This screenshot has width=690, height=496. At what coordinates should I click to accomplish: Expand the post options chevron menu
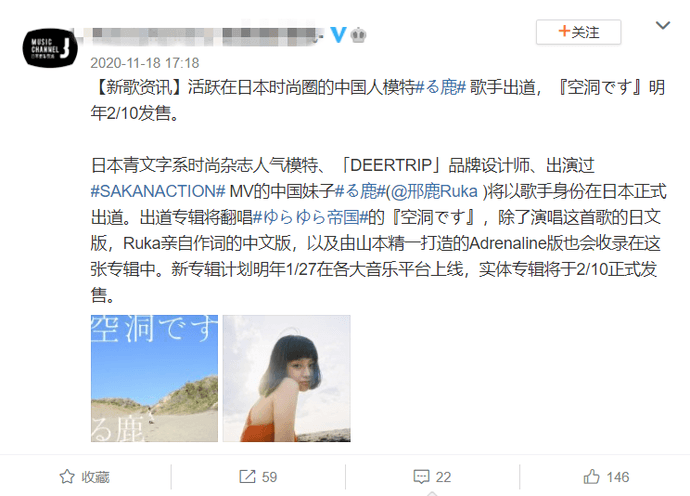click(663, 25)
